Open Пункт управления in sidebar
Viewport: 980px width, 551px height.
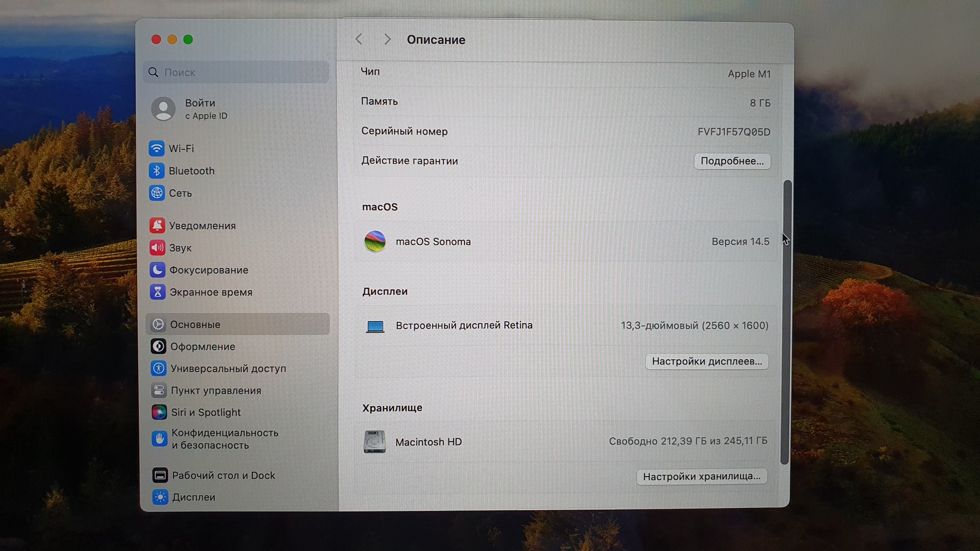[x=216, y=390]
